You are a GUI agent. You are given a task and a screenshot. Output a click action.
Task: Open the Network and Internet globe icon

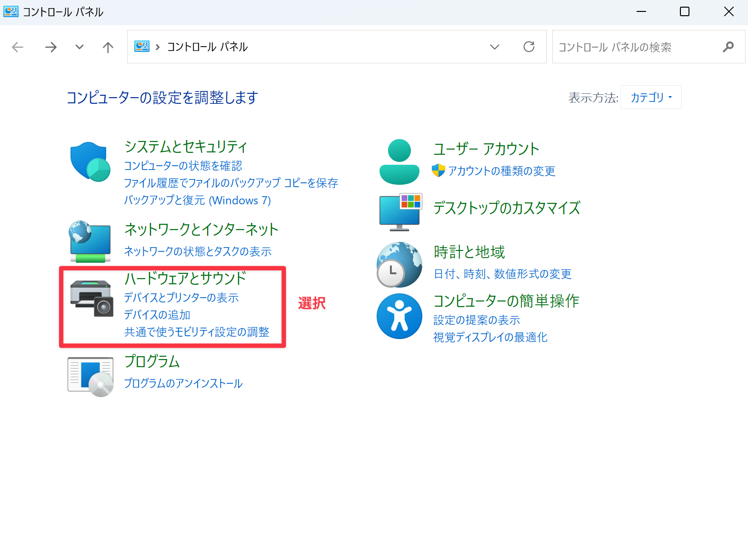90,241
